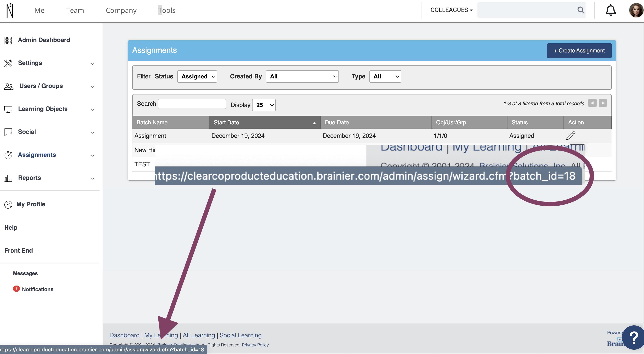
Task: Click the Assignments stopwatch icon
Action: click(8, 155)
